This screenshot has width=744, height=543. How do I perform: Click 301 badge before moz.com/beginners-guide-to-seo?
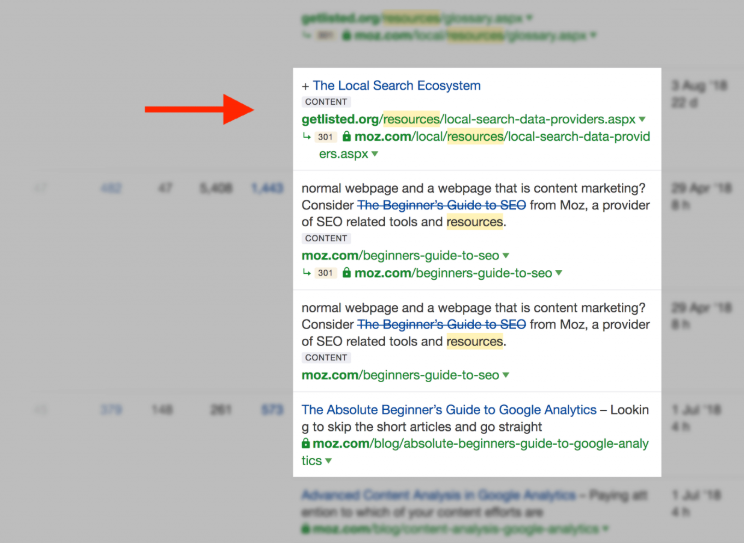tap(325, 273)
